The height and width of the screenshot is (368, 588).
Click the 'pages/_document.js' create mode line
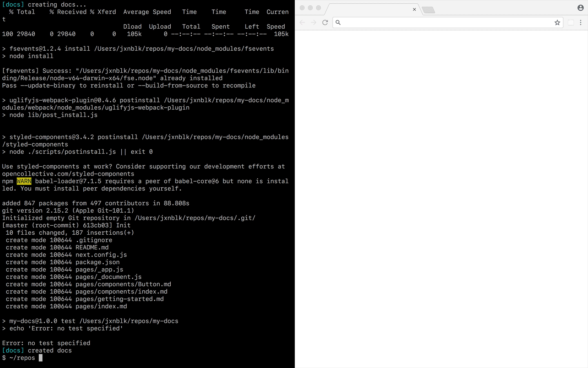(x=73, y=277)
